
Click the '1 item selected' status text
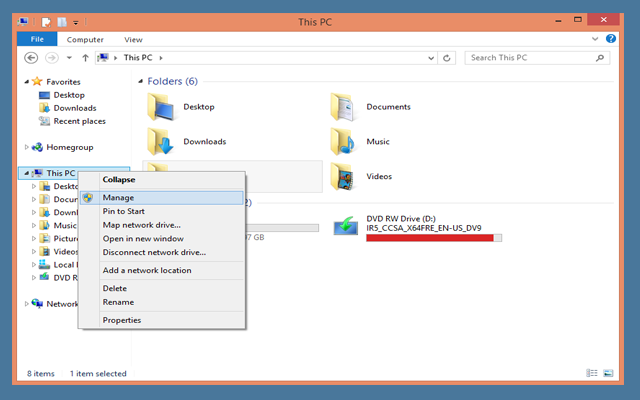[x=98, y=373]
